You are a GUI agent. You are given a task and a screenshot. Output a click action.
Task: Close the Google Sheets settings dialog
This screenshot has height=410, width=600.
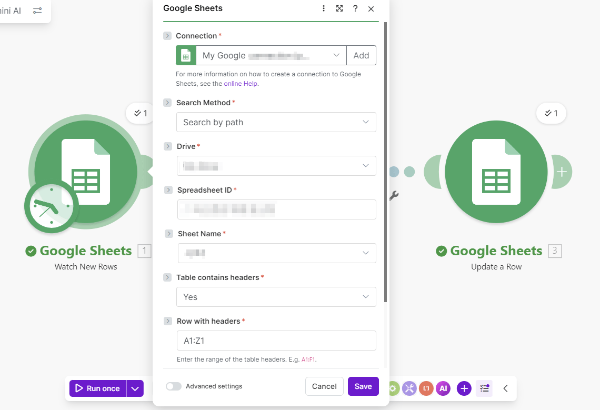(371, 9)
